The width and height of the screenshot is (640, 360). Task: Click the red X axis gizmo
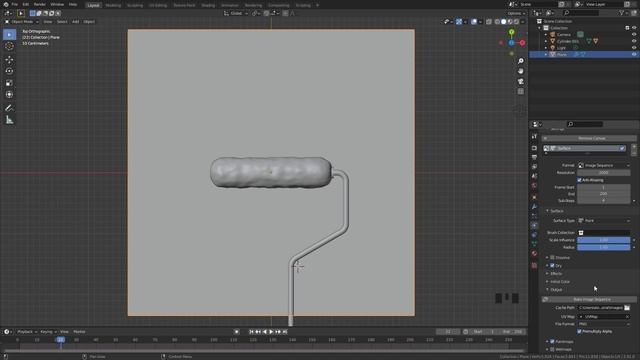pos(522,42)
